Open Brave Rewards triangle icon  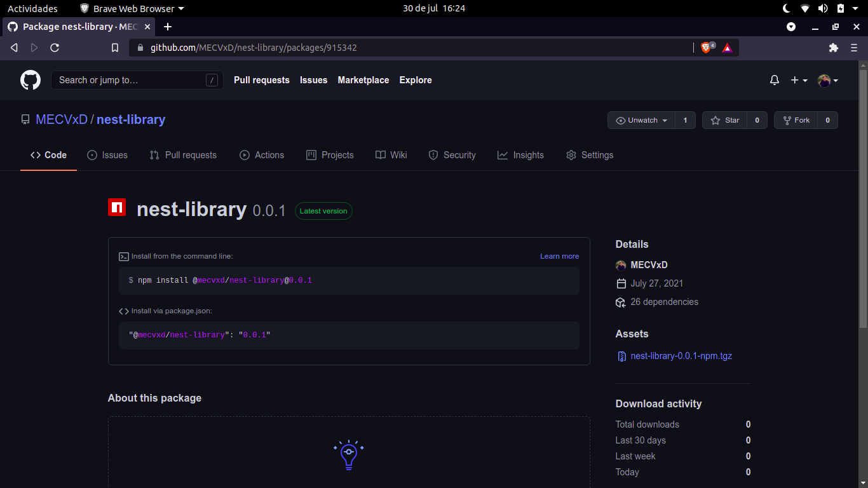728,48
